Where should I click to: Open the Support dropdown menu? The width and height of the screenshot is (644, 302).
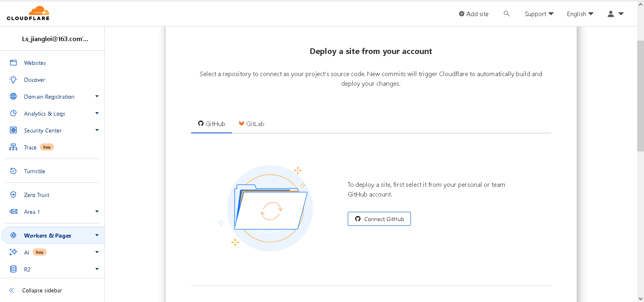point(539,14)
